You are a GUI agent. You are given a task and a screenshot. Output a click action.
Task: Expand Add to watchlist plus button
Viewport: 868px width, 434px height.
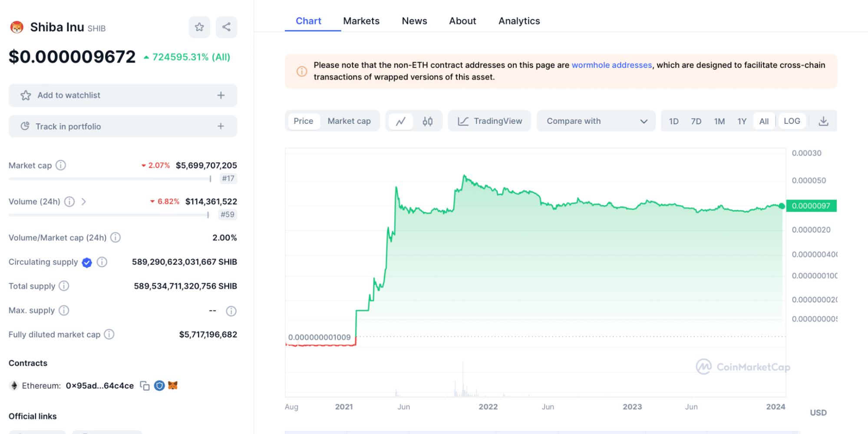pos(221,95)
